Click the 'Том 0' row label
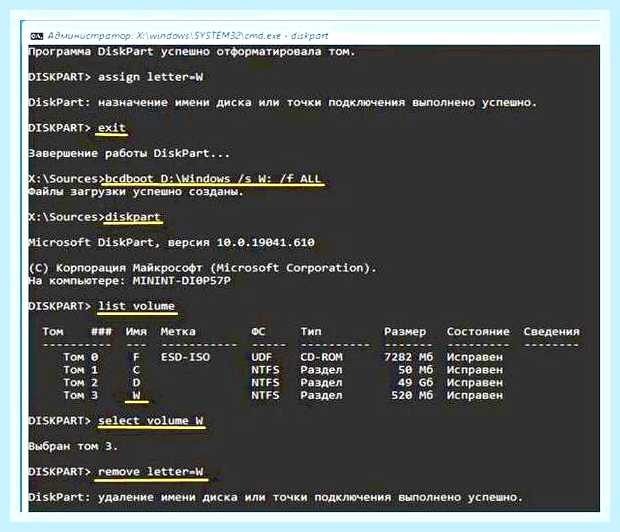Screen dimensions: 620x532 pos(81,357)
